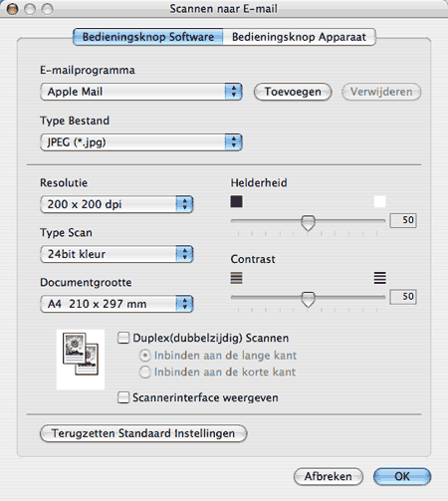Click the dark brightness icon under Helderheid
The image size is (448, 501).
pyautogui.click(x=236, y=201)
